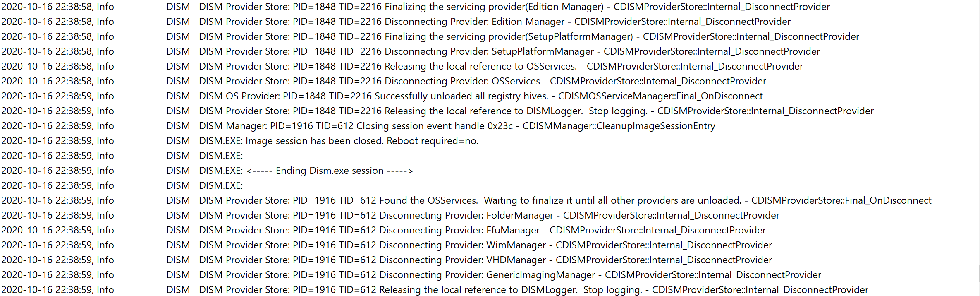Click 'Found the OSServices' log message
This screenshot has width=980, height=296.
428,200
